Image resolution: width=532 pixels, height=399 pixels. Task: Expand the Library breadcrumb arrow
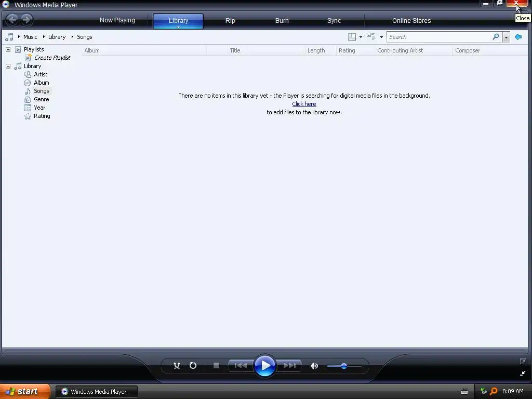point(44,37)
